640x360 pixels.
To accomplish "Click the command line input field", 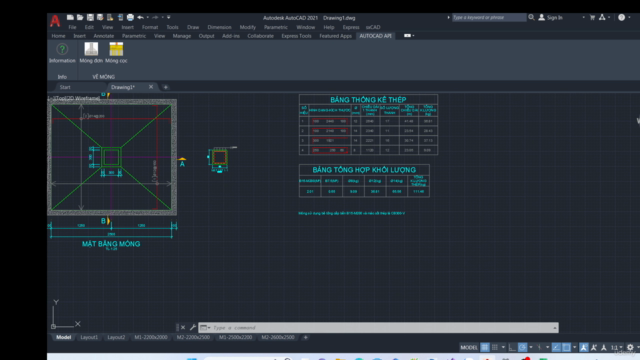I will click(378, 328).
